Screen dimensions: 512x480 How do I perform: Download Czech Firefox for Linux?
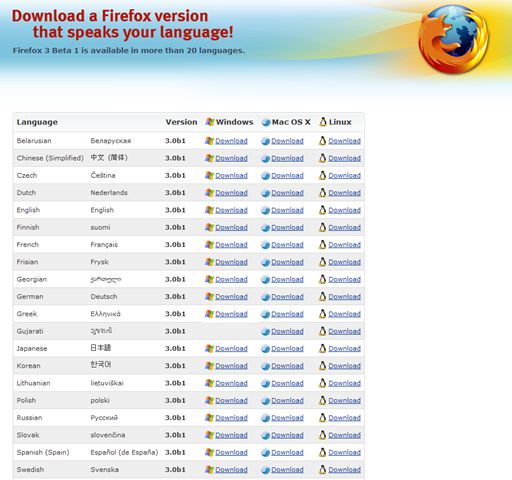pos(344,176)
